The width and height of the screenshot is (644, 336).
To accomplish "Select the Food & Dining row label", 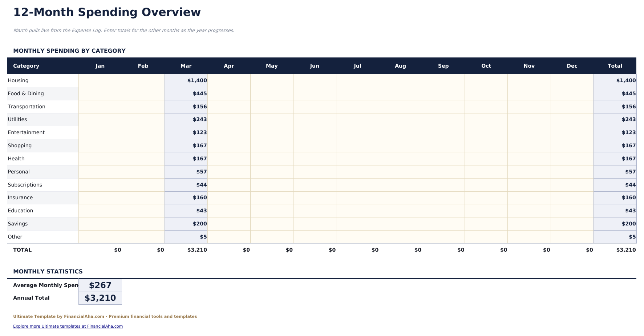I will 26,93.
